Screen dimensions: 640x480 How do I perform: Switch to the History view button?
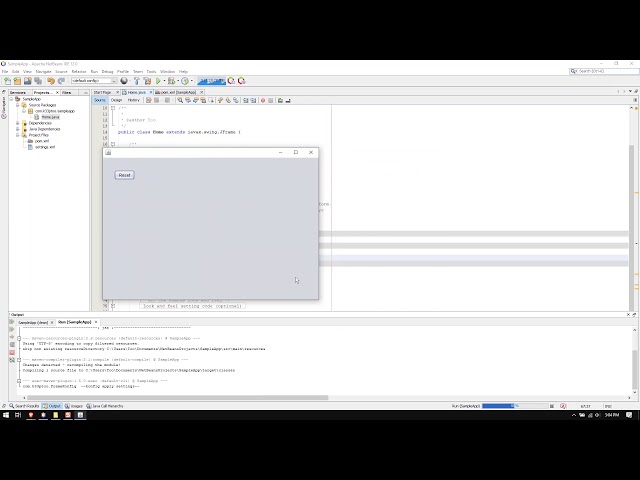(x=133, y=100)
